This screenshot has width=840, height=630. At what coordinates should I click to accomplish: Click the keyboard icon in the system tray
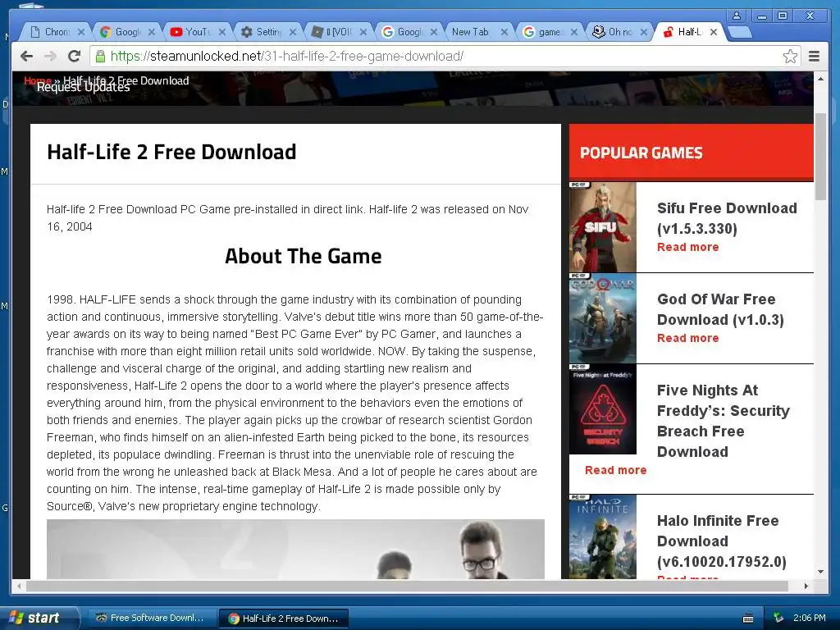tap(748, 619)
